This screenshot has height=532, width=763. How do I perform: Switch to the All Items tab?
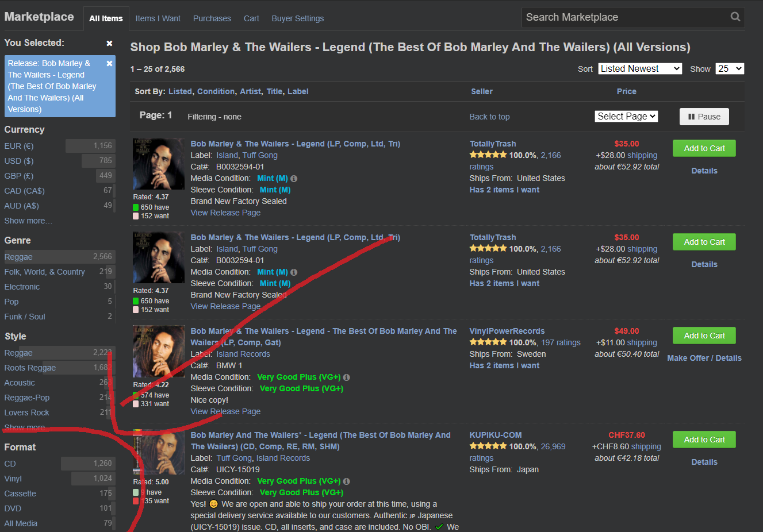point(106,18)
